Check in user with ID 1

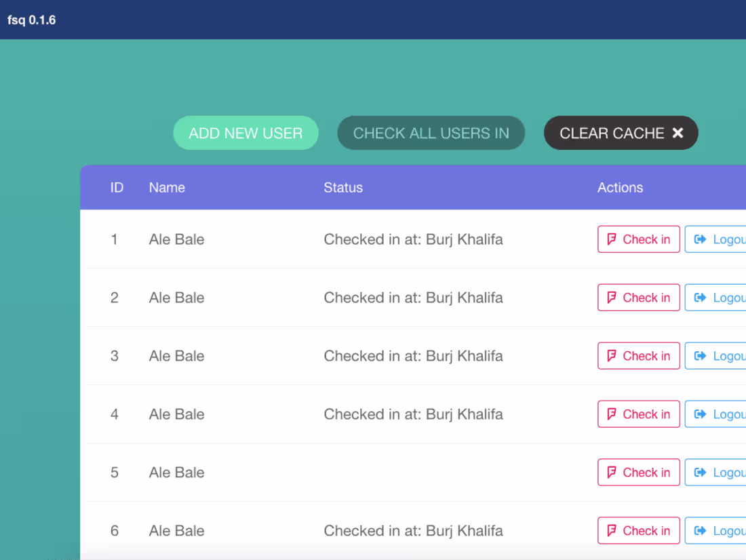638,239
